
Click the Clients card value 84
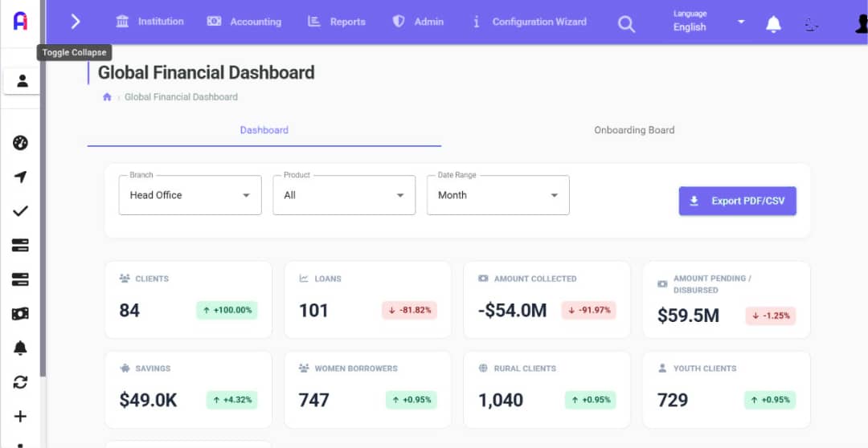129,310
